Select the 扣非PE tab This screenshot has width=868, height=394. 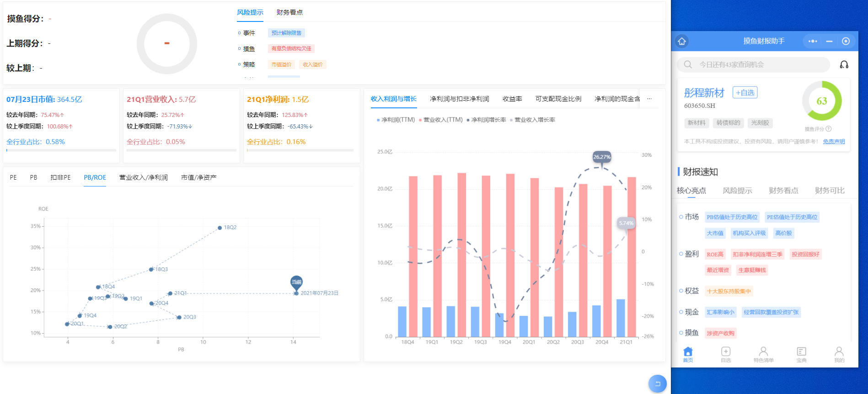(x=60, y=177)
